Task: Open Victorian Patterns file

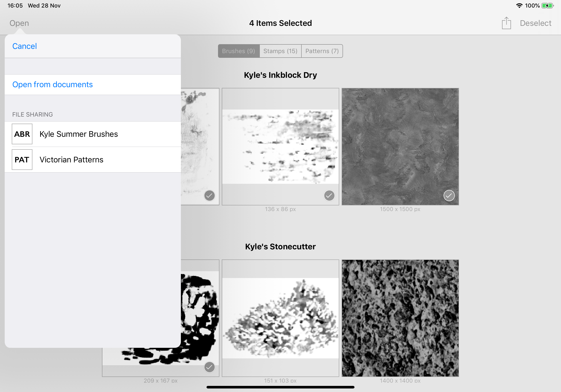Action: point(71,160)
